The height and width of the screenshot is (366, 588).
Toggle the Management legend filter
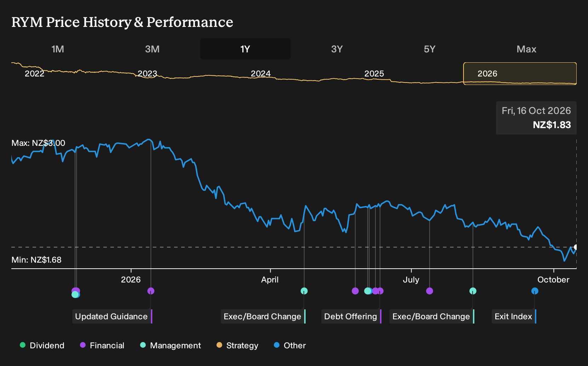point(171,345)
